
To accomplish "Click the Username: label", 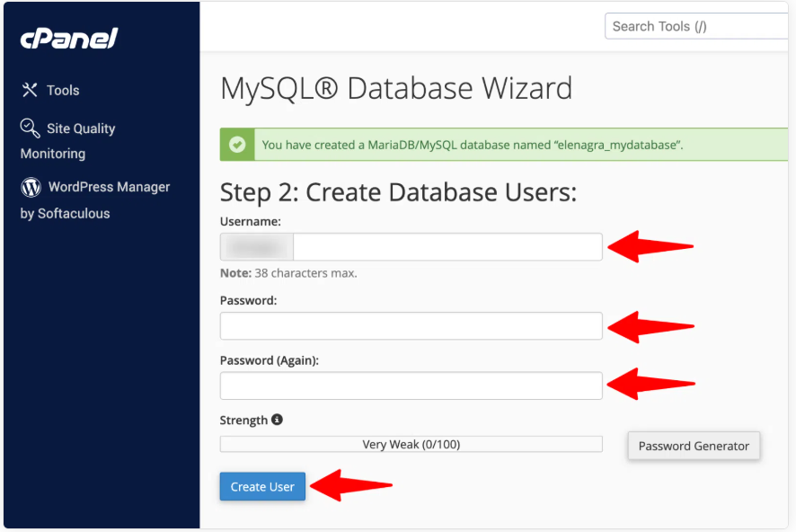I will click(251, 221).
